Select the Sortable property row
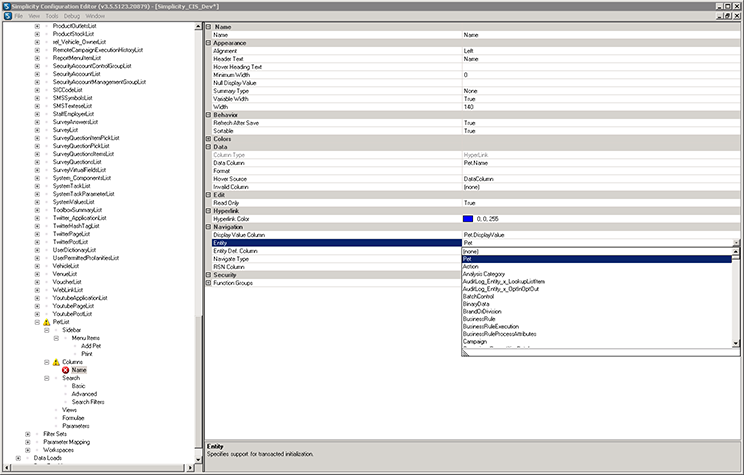 click(475, 131)
